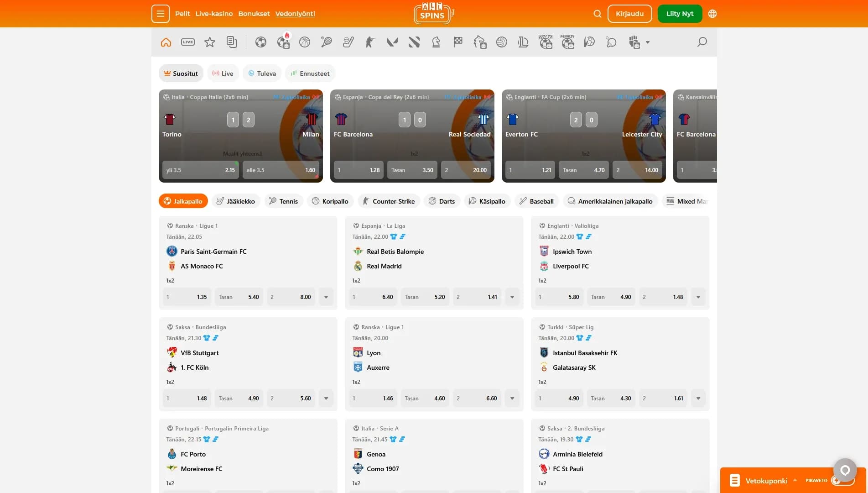
Task: Open the Live-kasino menu item
Action: (214, 14)
